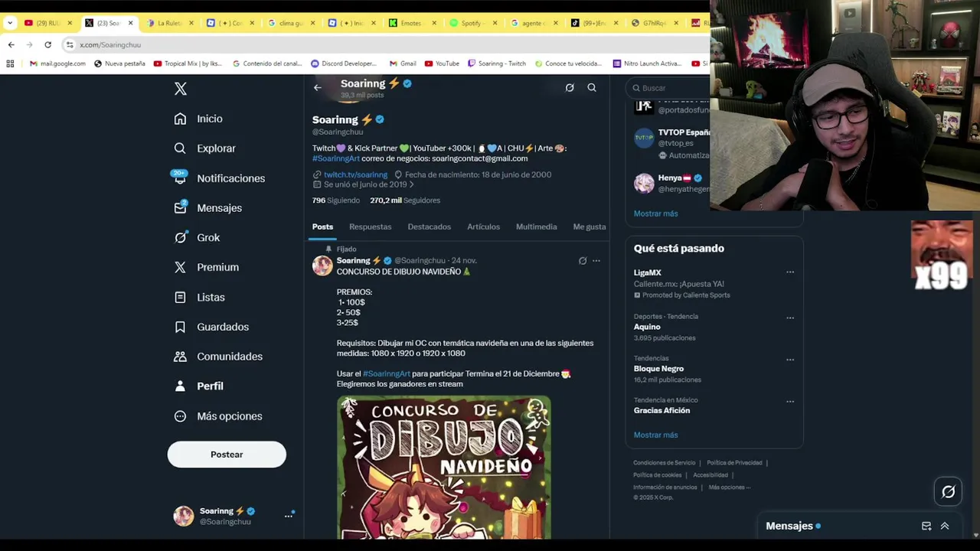980x551 pixels.
Task: Open the account switcher dots next to @Soaringchuu
Action: point(289,516)
